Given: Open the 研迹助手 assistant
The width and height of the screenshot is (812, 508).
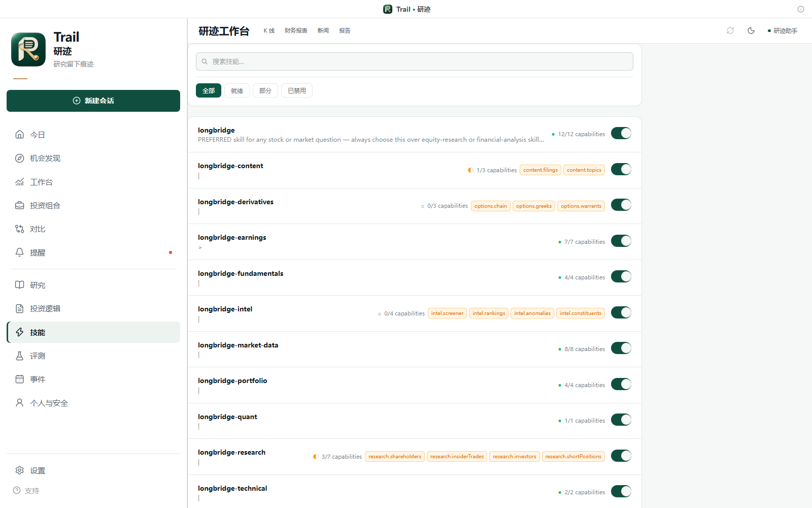Looking at the screenshot, I should (x=783, y=30).
